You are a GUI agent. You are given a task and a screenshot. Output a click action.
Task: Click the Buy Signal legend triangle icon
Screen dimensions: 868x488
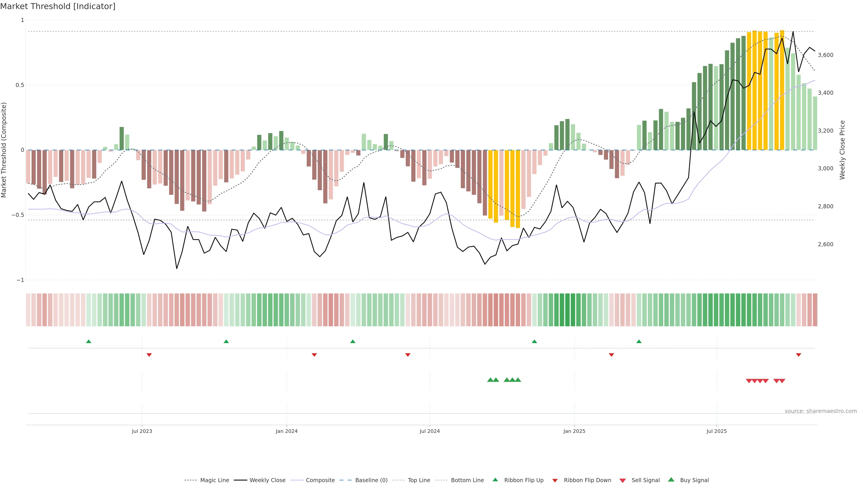coord(671,480)
